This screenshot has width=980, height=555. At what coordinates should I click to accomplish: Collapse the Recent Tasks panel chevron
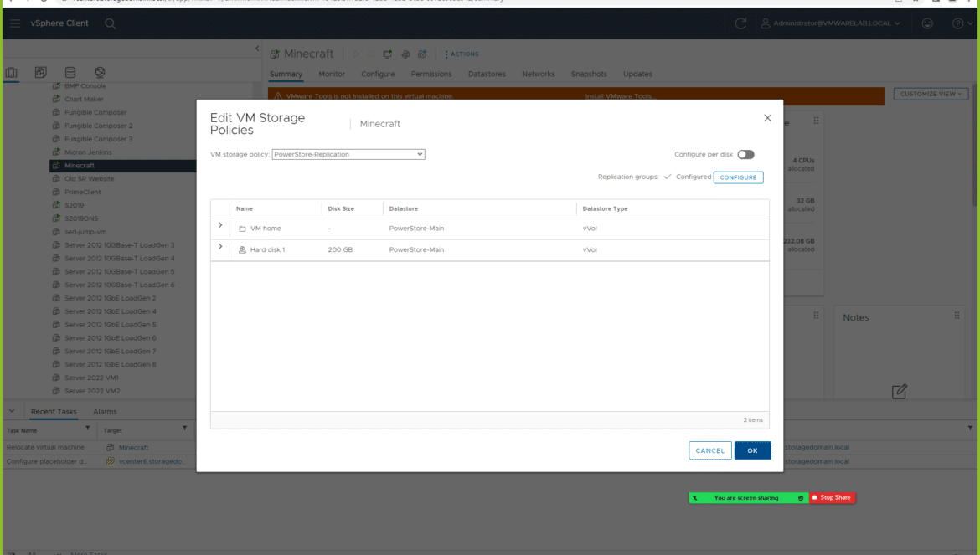11,411
